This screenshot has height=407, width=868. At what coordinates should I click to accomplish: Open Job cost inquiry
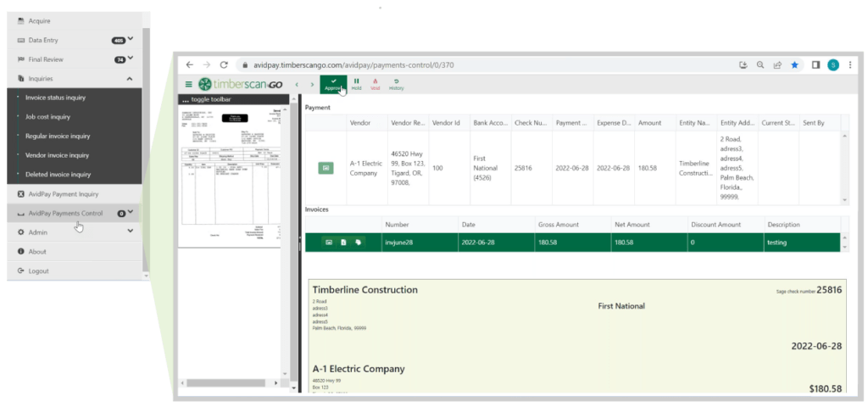(47, 117)
